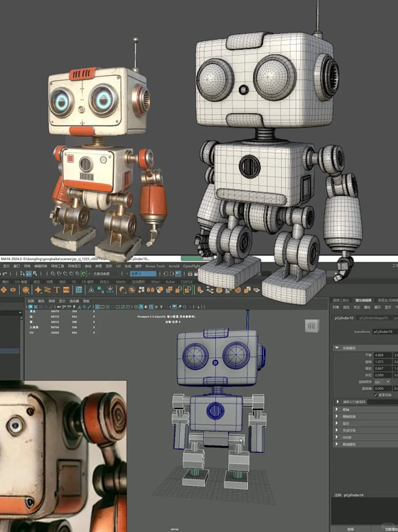Click the view cube home icon in viewport
398x532 pixels.
tap(312, 326)
